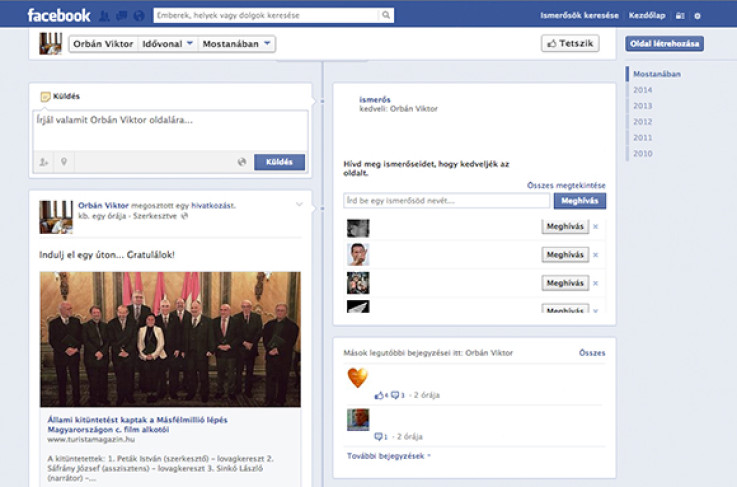
Task: Click Orbán Viktor avatar in post
Action: 56,217
